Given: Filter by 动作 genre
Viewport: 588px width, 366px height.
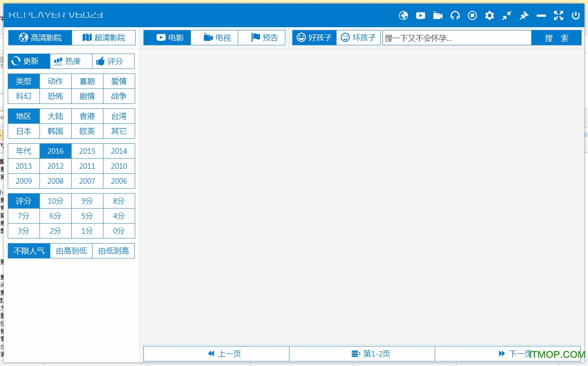Looking at the screenshot, I should (55, 81).
